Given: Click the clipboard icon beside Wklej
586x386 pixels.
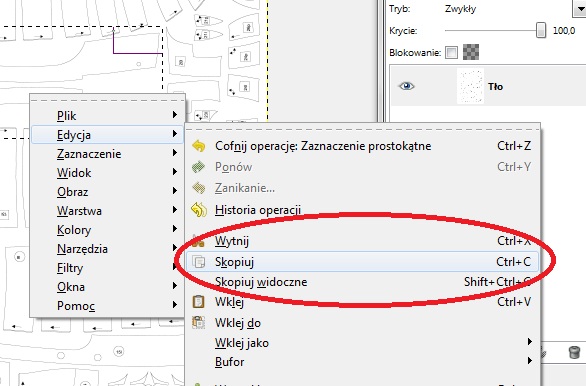Looking at the screenshot, I should click(198, 302).
